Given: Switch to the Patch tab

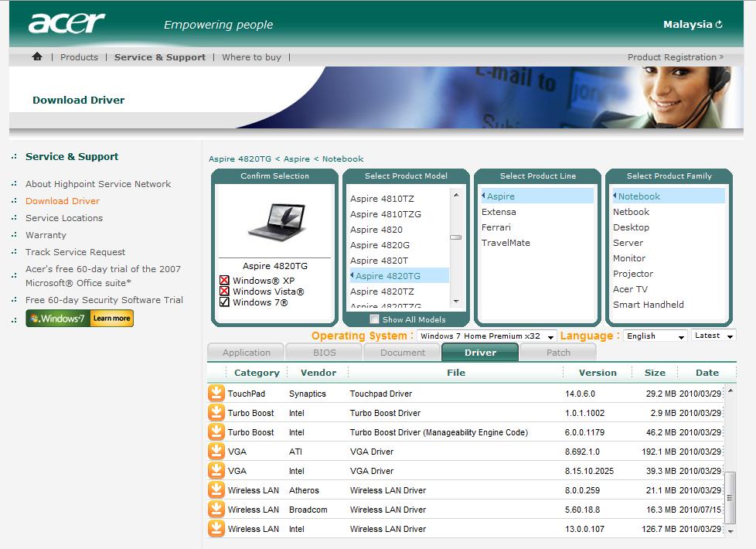Looking at the screenshot, I should coord(558,352).
